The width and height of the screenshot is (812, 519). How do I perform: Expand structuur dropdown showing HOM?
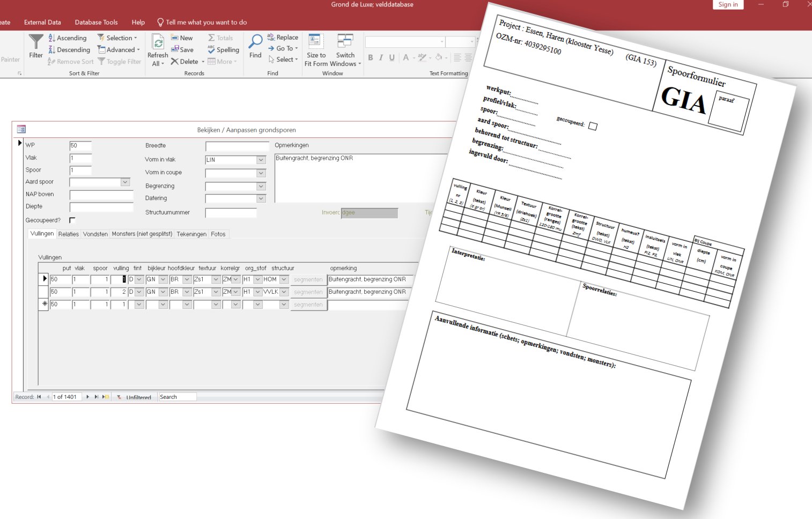[284, 279]
